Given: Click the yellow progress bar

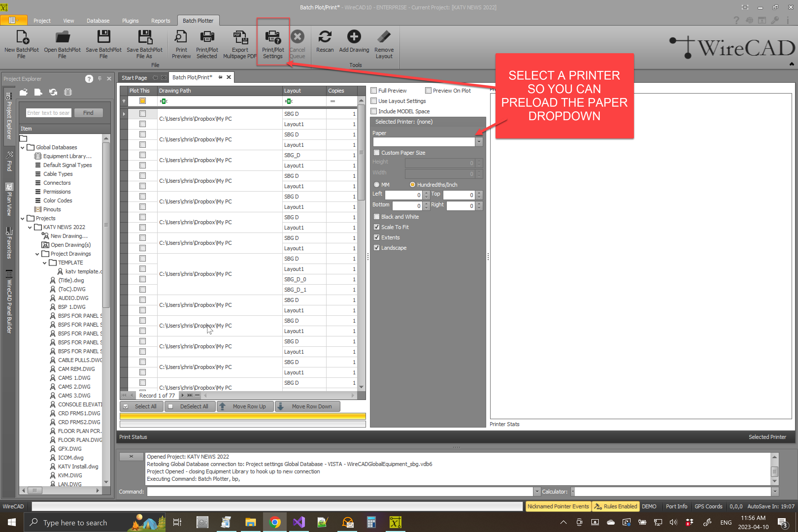Looking at the screenshot, I should pos(243,416).
